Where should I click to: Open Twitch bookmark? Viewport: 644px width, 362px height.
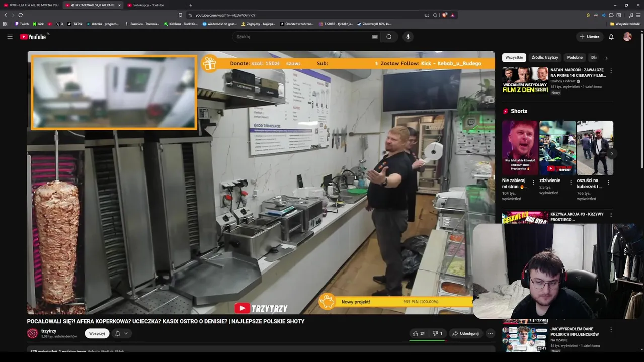(x=22, y=24)
